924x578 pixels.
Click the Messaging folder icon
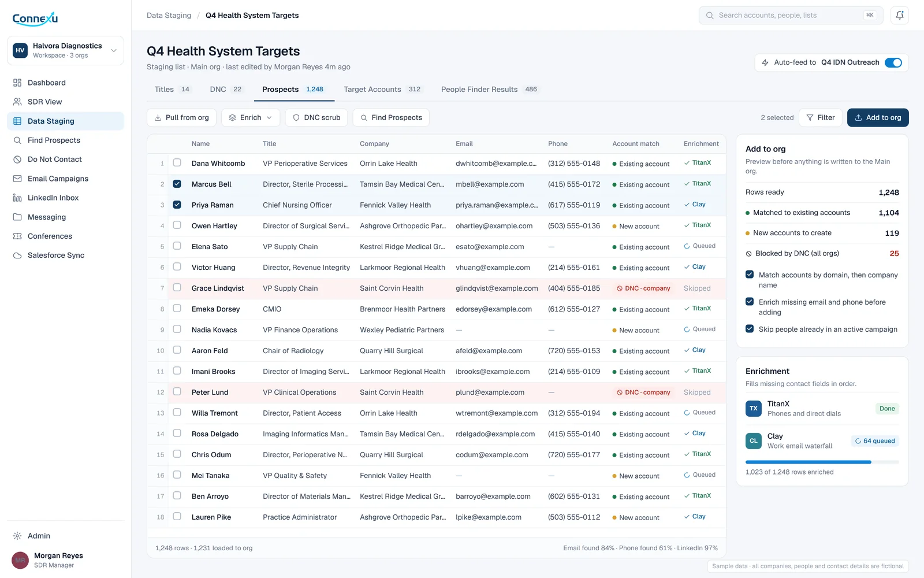coord(17,217)
